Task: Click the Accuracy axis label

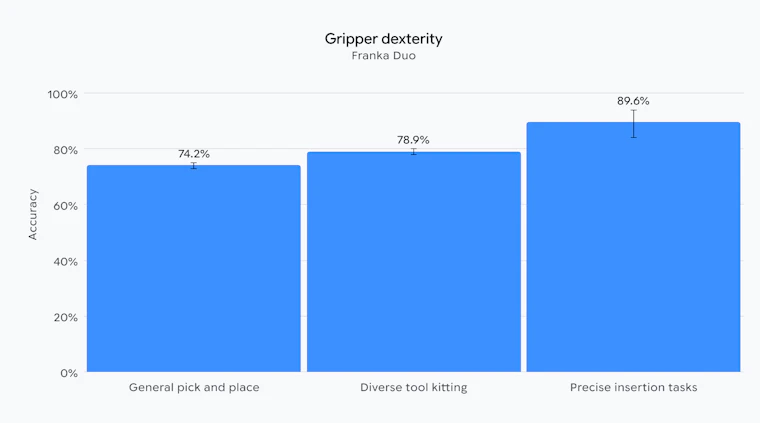Action: coord(32,214)
